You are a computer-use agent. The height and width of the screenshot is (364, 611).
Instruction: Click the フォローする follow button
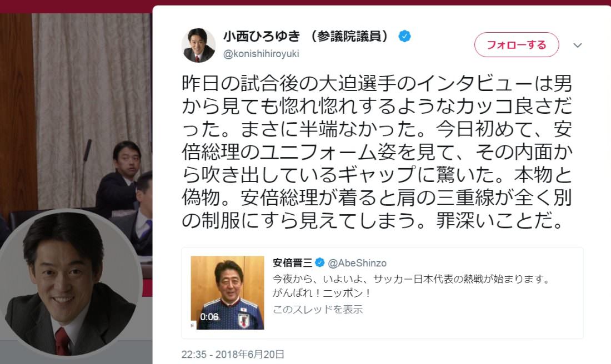(x=517, y=45)
